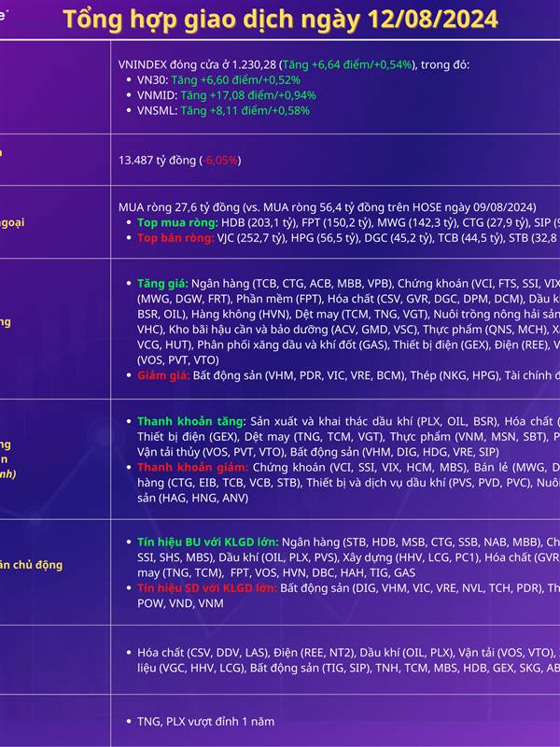Click "Chứng khoán (VCI, SSI, VIX, HCM, MBS)"
The height and width of the screenshot is (747, 560).
[362, 467]
